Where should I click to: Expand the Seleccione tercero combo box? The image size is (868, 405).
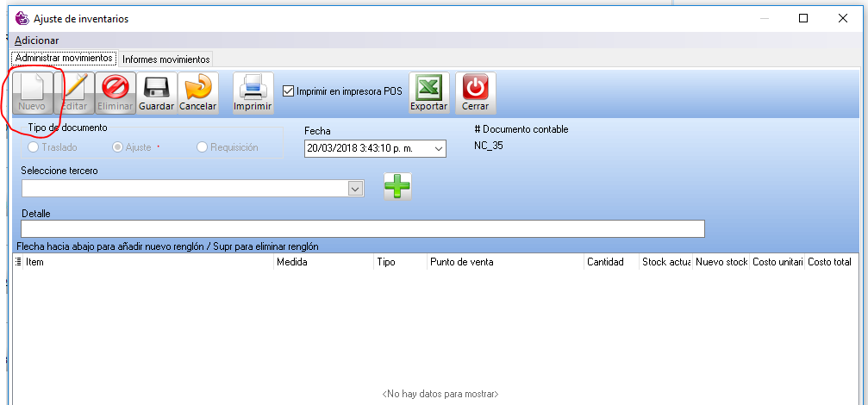click(x=354, y=188)
